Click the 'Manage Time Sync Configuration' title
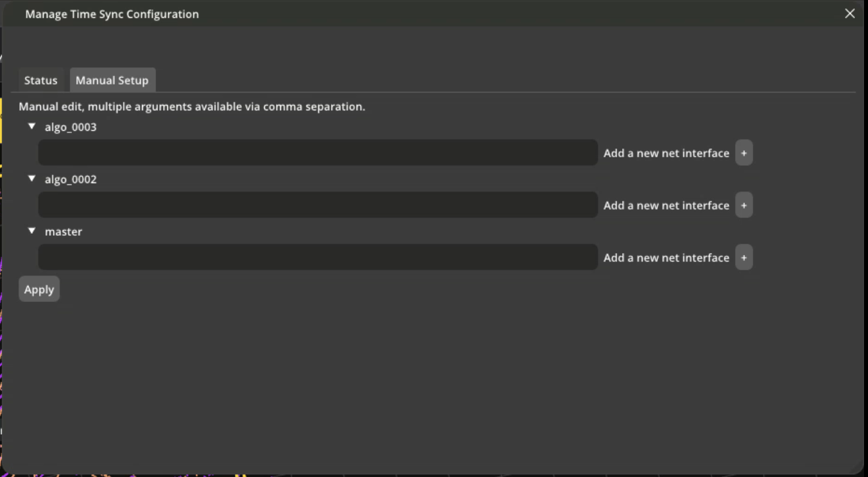 pos(112,14)
